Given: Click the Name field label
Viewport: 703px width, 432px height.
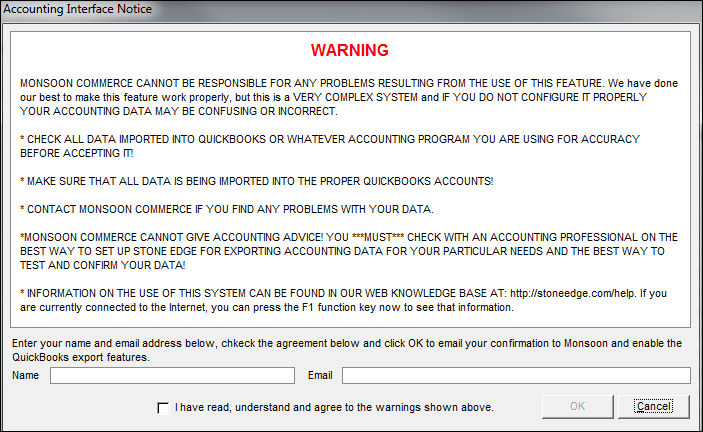Looking at the screenshot, I should coord(26,376).
